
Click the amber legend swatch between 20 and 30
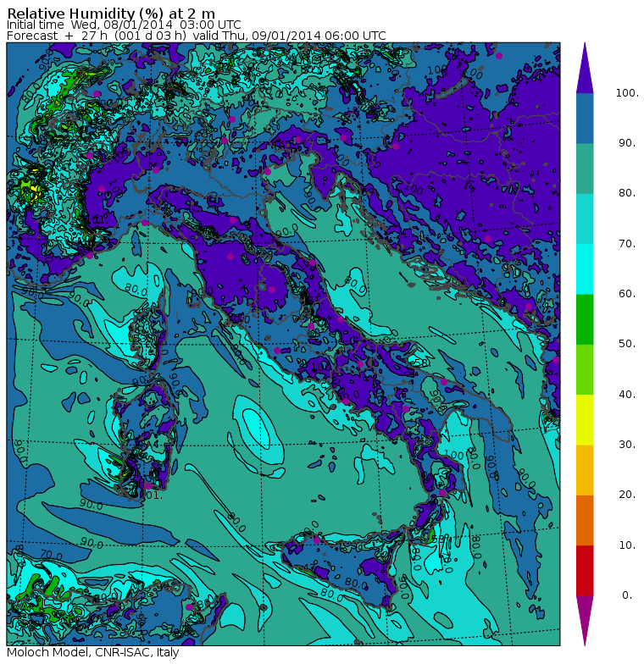[x=585, y=470]
